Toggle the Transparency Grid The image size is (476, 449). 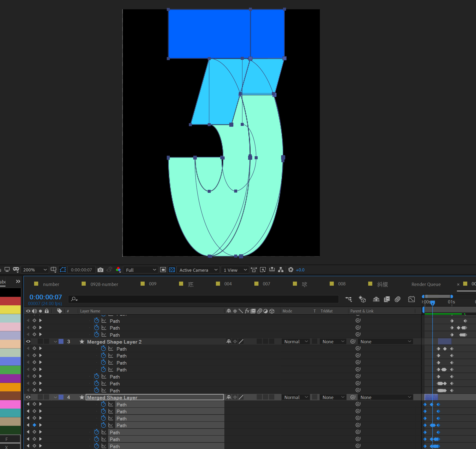tap(172, 270)
